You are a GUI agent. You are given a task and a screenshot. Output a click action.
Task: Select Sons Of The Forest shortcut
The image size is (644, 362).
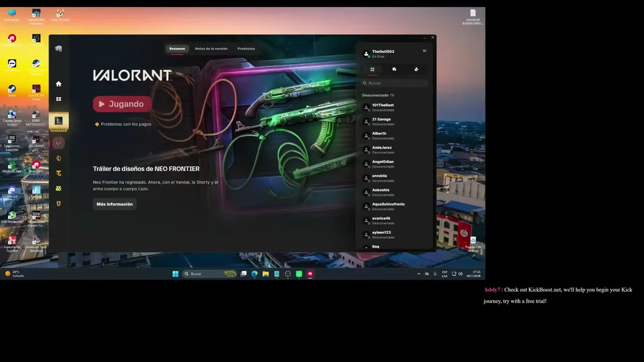click(x=36, y=93)
